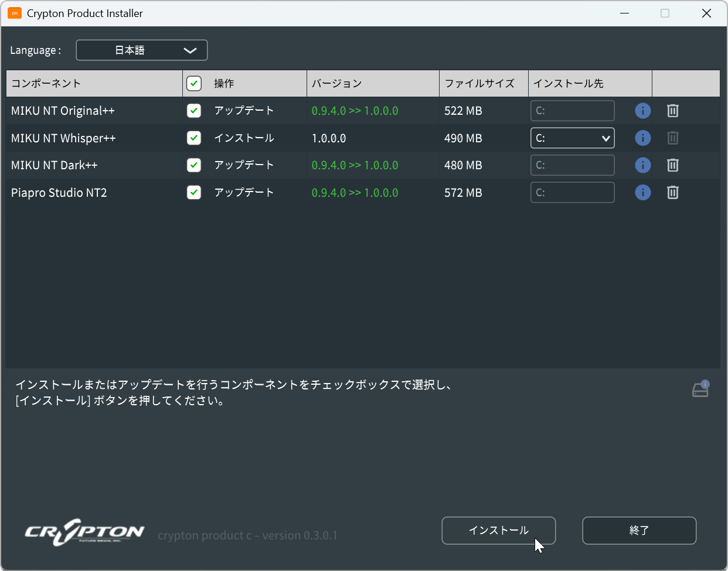Minimize the Crypton Product Installer window
The height and width of the screenshot is (571, 728).
(625, 13)
